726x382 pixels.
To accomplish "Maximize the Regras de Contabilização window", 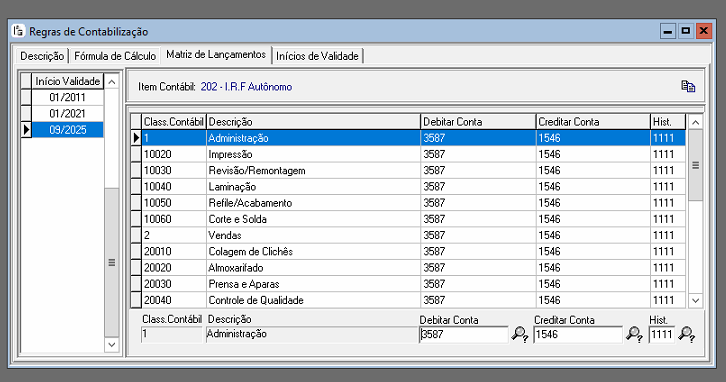I will [686, 31].
